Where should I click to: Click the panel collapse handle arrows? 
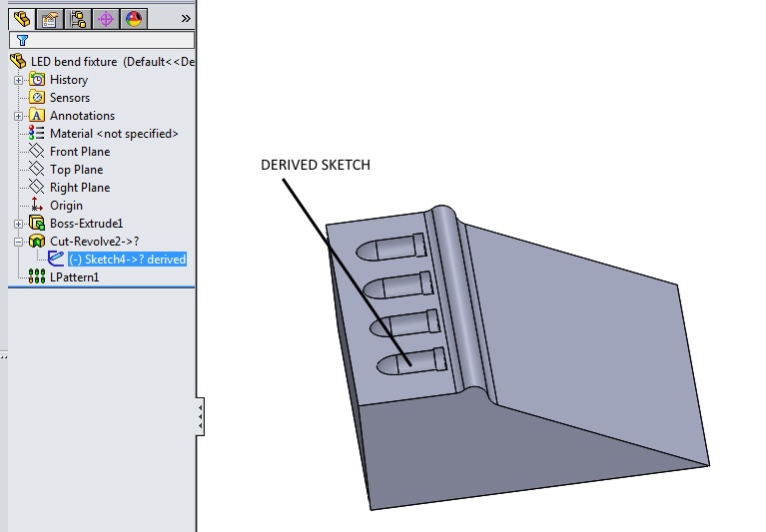[201, 416]
